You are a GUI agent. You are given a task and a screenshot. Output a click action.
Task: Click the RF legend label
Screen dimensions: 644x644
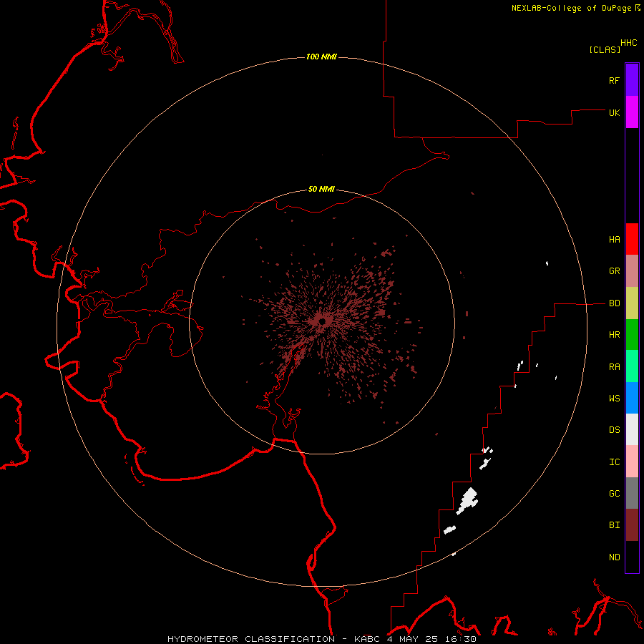pos(614,80)
